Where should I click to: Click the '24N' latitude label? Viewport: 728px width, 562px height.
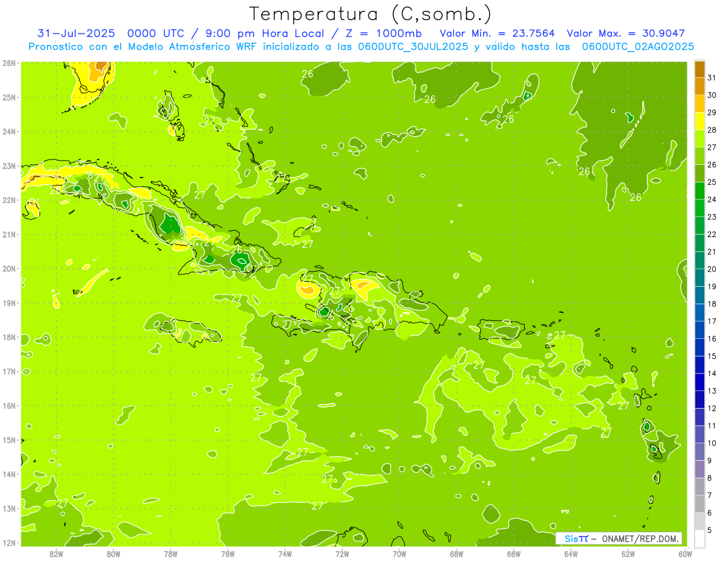pyautogui.click(x=9, y=132)
